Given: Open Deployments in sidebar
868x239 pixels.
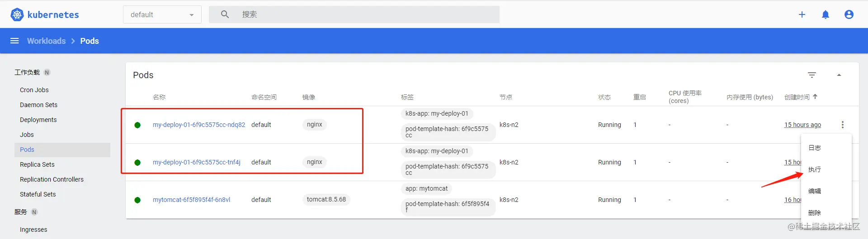Looking at the screenshot, I should click(38, 120).
